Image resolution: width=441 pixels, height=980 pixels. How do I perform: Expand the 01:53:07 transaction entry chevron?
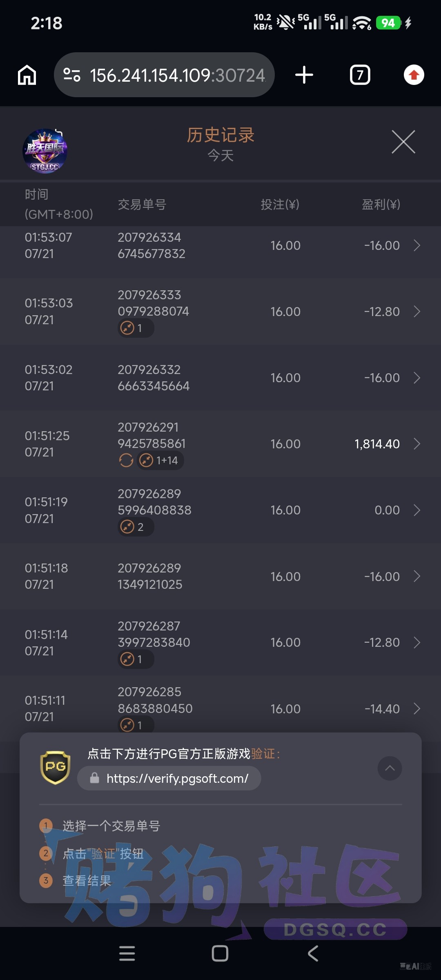coord(417,245)
